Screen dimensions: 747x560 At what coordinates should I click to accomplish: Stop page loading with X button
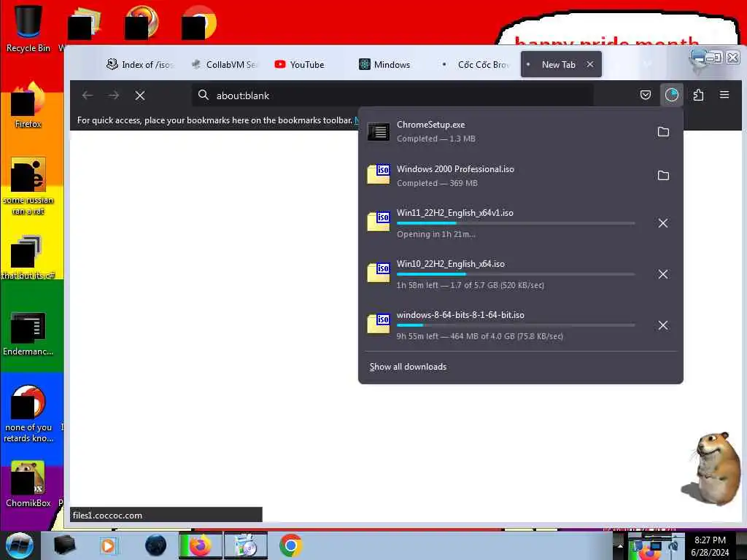[x=139, y=96]
